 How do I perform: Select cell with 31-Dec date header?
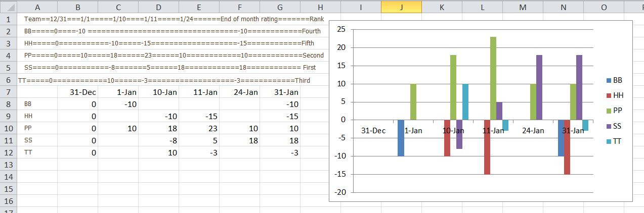(77, 92)
